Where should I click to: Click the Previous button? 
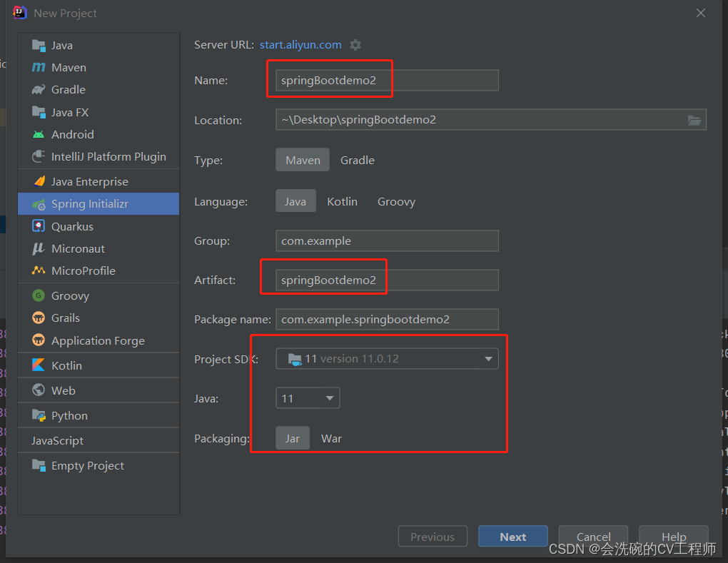point(433,537)
